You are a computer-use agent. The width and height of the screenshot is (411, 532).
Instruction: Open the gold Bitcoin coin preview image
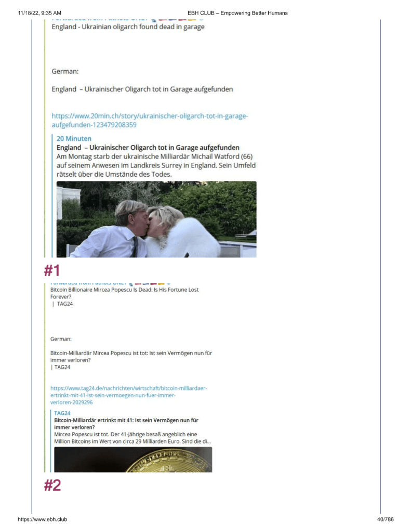tap(133, 459)
